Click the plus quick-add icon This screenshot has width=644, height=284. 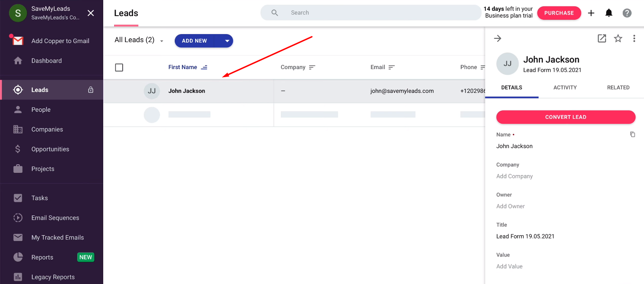coord(591,13)
